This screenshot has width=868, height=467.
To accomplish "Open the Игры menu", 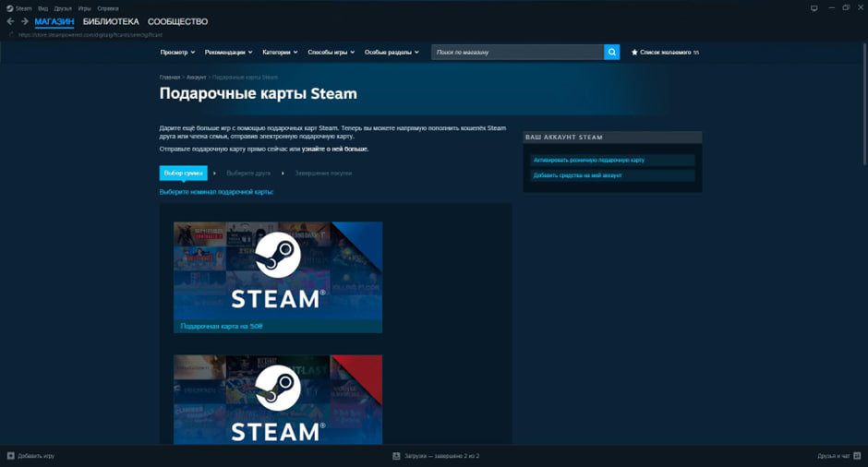I will pyautogui.click(x=84, y=8).
